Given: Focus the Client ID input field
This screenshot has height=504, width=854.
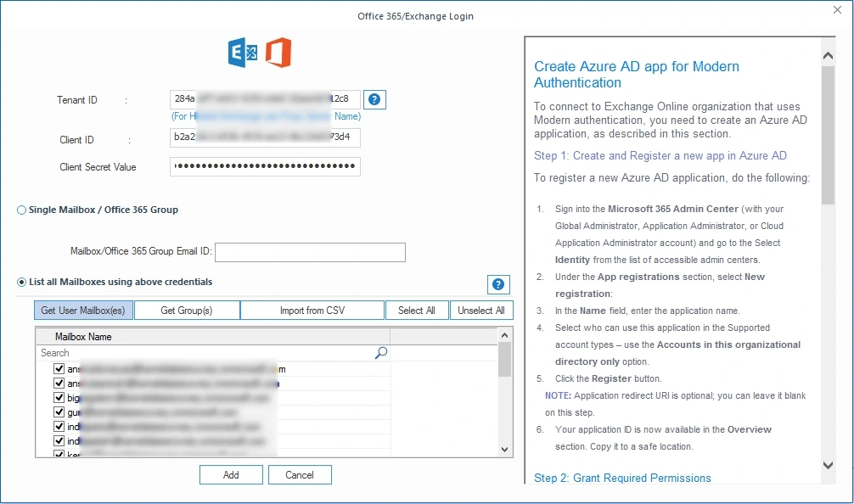Looking at the screenshot, I should tap(265, 137).
